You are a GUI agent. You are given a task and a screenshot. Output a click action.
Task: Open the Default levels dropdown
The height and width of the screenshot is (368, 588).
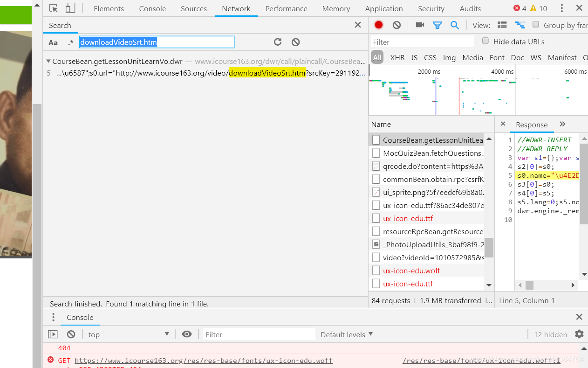347,334
